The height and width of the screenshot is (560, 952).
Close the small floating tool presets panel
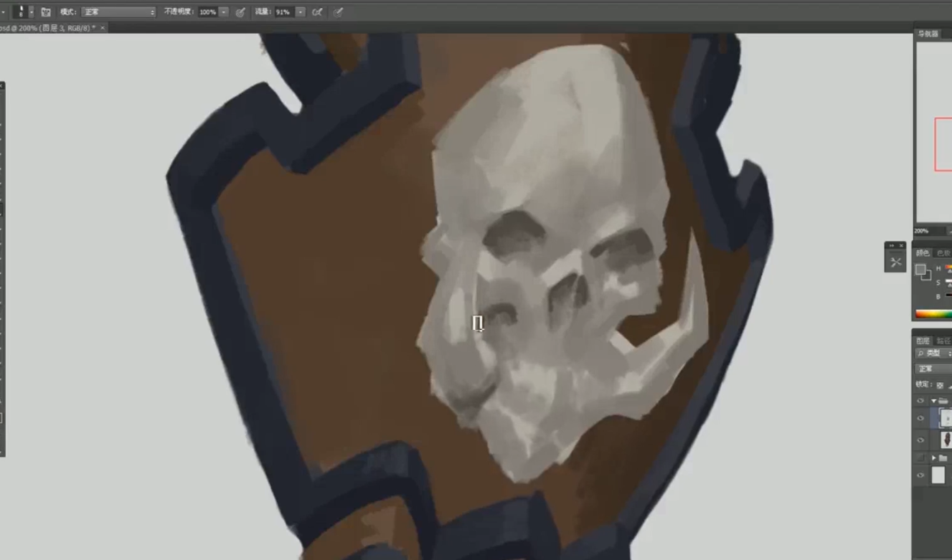point(902,246)
